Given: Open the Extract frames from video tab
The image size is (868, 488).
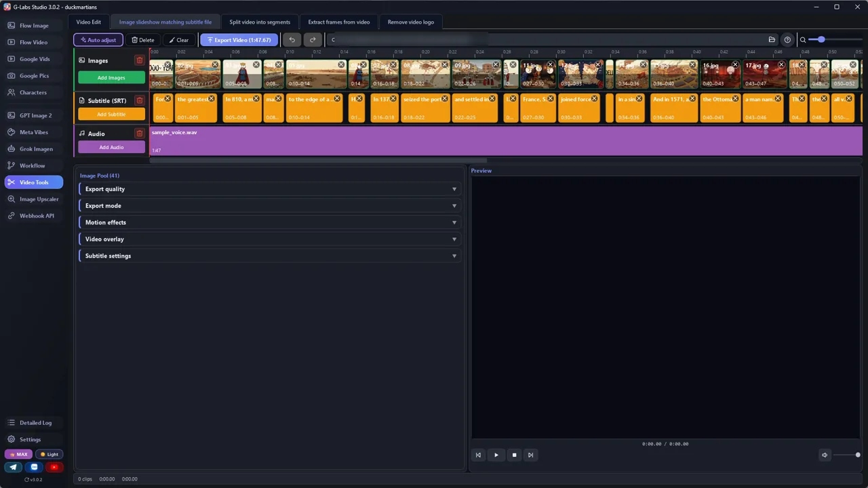Looking at the screenshot, I should tap(339, 22).
